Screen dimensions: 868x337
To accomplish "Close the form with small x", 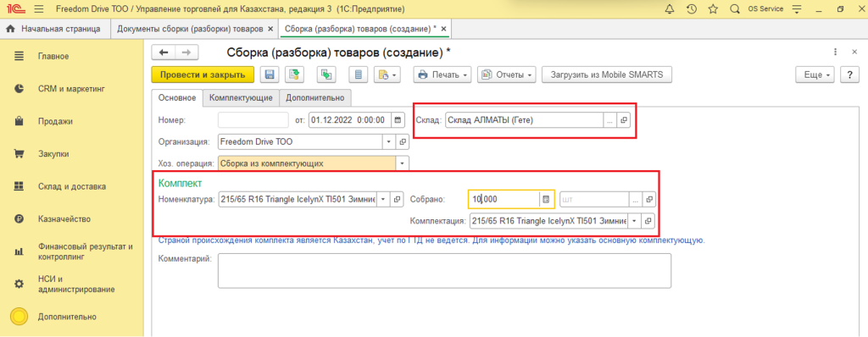I will click(x=854, y=52).
